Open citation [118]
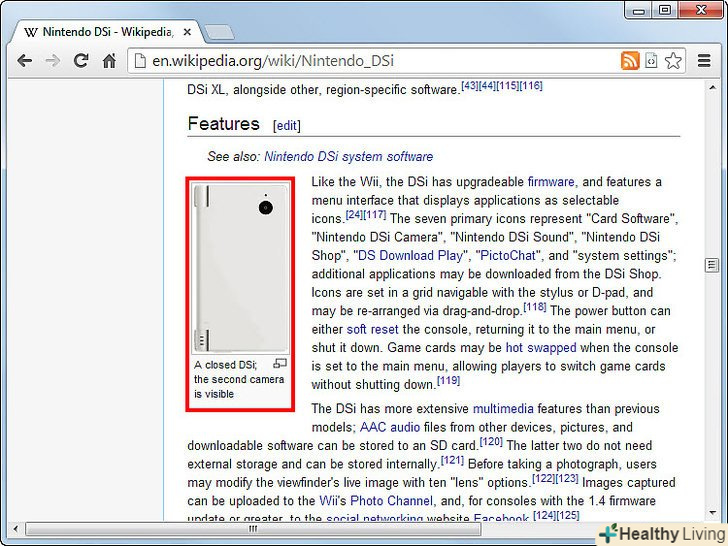 pyautogui.click(x=535, y=307)
